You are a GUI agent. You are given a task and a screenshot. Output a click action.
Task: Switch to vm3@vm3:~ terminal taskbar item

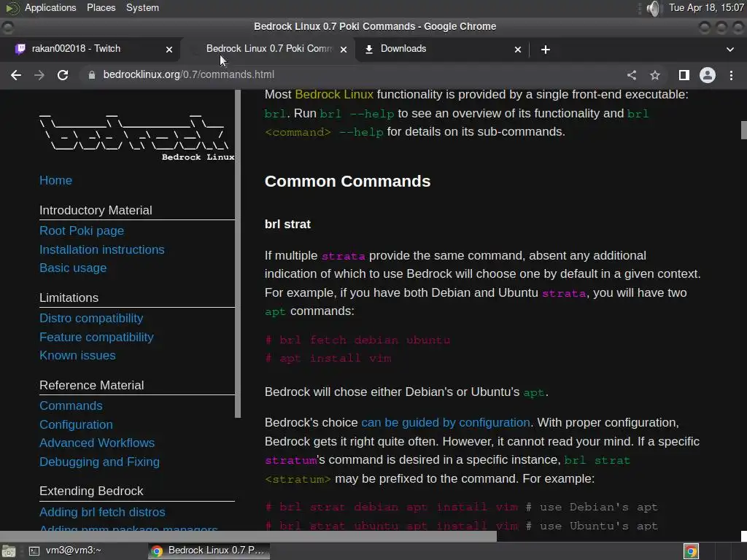[x=65, y=551]
